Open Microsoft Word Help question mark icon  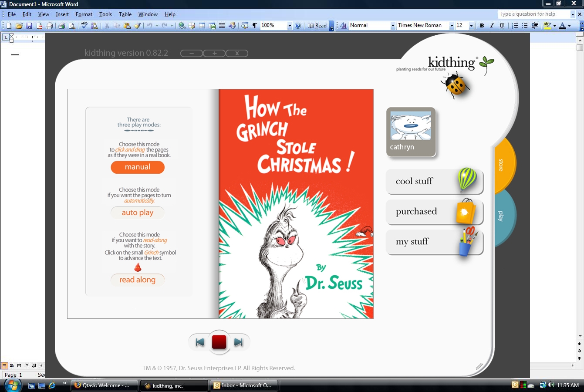point(298,26)
